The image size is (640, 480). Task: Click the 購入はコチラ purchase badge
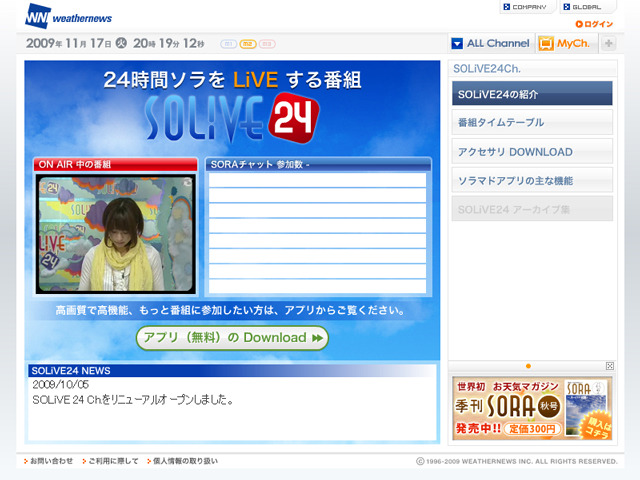coord(598,427)
